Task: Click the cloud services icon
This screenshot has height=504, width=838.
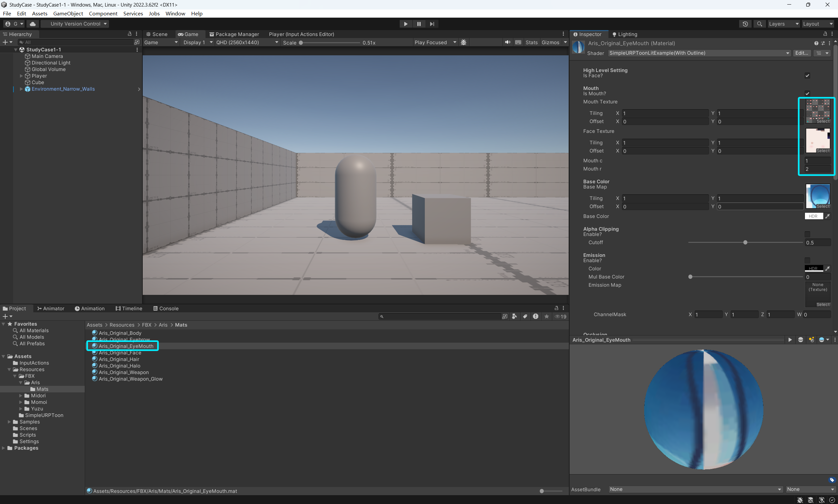Action: pos(33,24)
